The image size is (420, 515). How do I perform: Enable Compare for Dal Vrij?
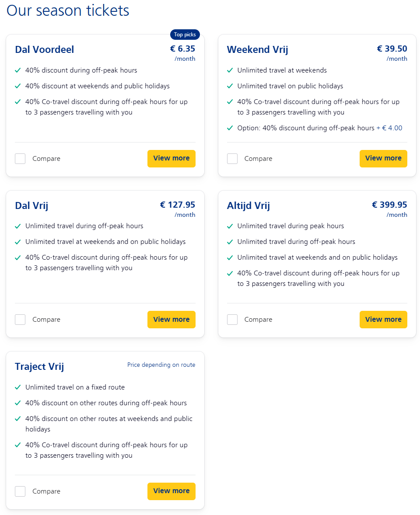tap(20, 320)
